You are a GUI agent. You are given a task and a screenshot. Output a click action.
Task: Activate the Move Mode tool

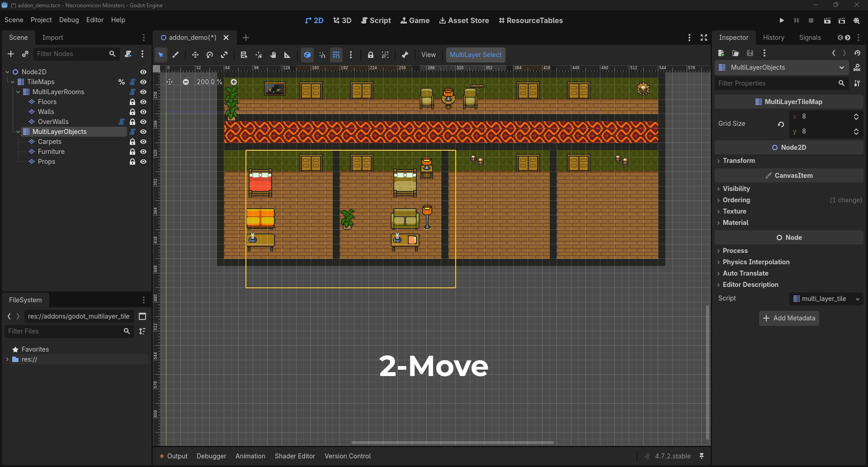pyautogui.click(x=195, y=55)
